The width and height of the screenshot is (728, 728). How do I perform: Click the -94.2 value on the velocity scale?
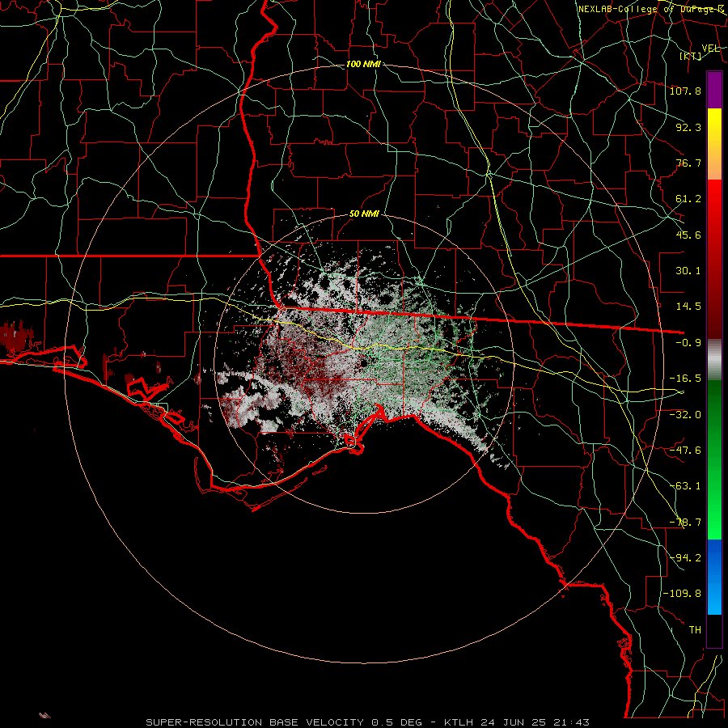[x=685, y=557]
